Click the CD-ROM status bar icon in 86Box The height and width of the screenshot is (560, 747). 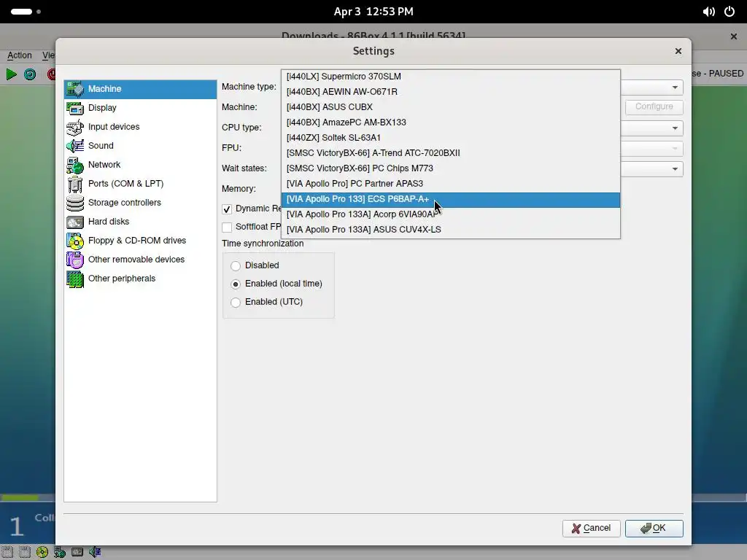coord(42,552)
